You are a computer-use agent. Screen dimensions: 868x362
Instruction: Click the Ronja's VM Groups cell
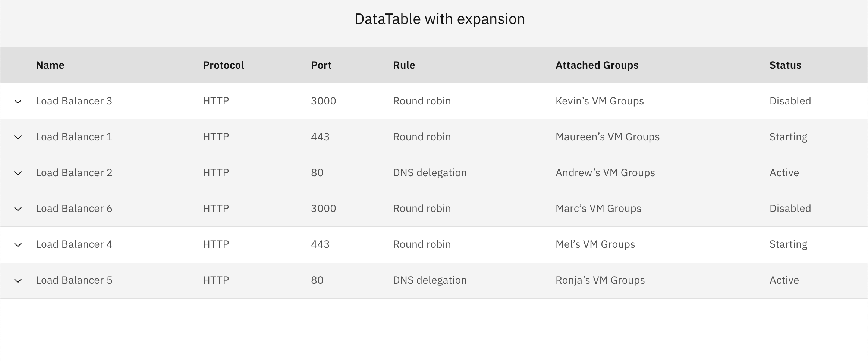point(600,280)
